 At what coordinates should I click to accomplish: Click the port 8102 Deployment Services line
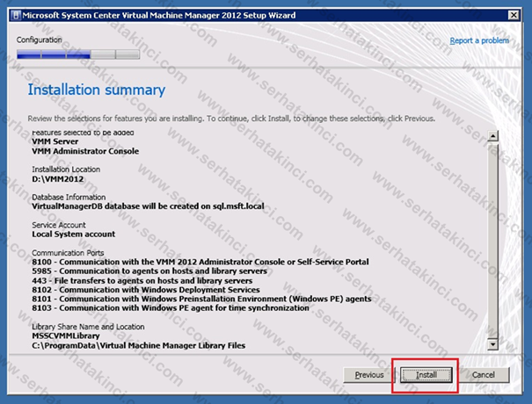click(x=146, y=290)
